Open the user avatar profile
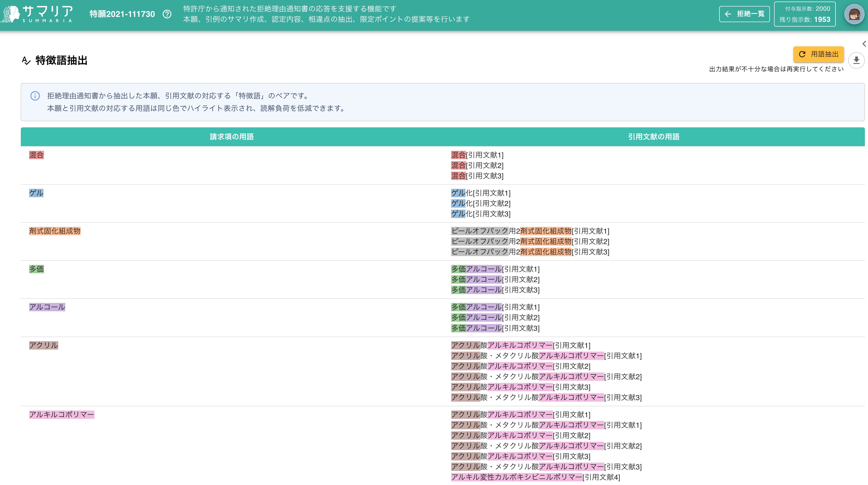The height and width of the screenshot is (485, 868). point(854,14)
